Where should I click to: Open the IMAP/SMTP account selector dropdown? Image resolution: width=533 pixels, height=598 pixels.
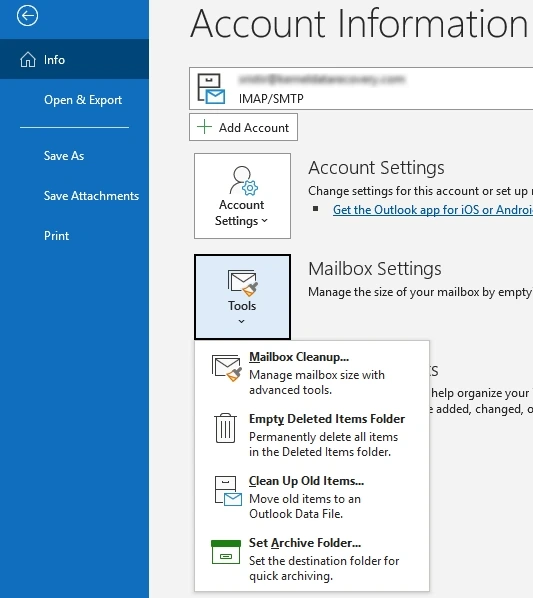pos(361,88)
